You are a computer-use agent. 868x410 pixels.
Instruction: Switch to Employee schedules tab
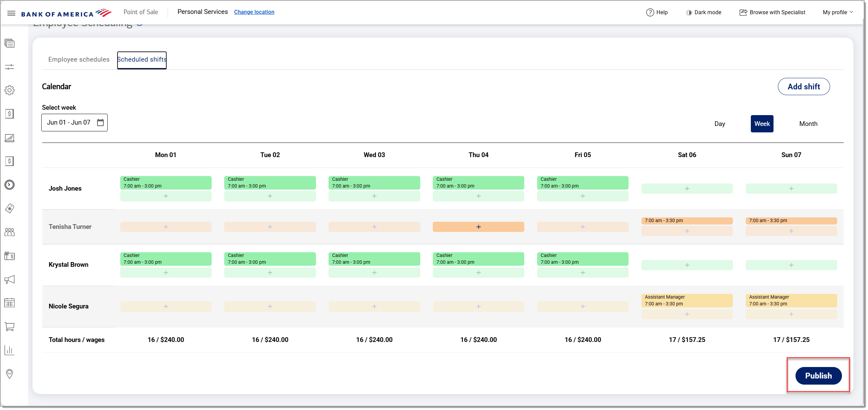(x=79, y=59)
